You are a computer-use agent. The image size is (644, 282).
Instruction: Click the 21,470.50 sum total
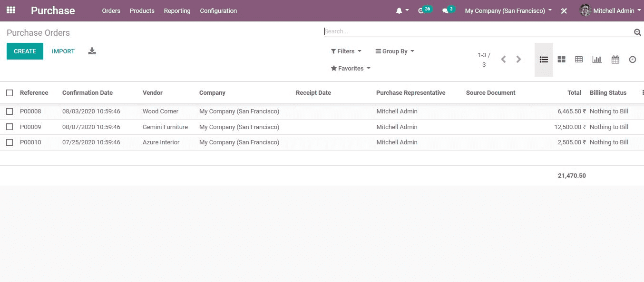572,175
